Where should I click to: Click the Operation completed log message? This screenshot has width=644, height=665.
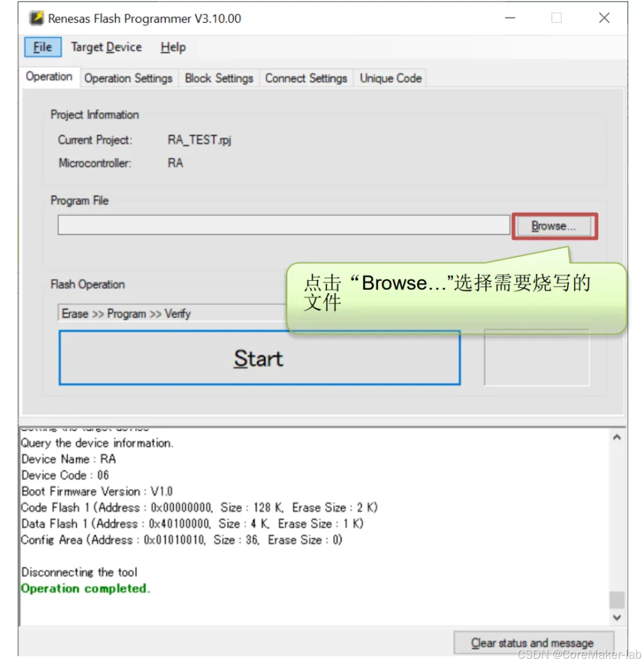[85, 588]
